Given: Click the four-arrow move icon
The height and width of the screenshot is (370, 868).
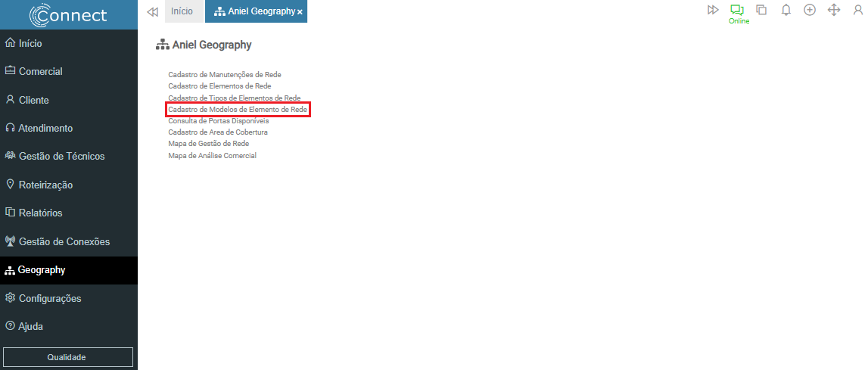Looking at the screenshot, I should pos(834,10).
